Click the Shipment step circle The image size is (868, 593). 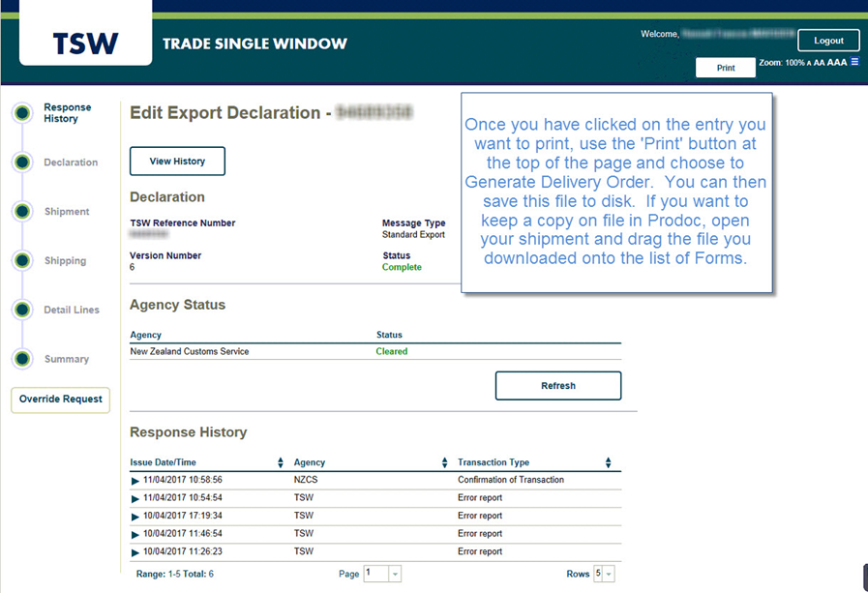[22, 211]
